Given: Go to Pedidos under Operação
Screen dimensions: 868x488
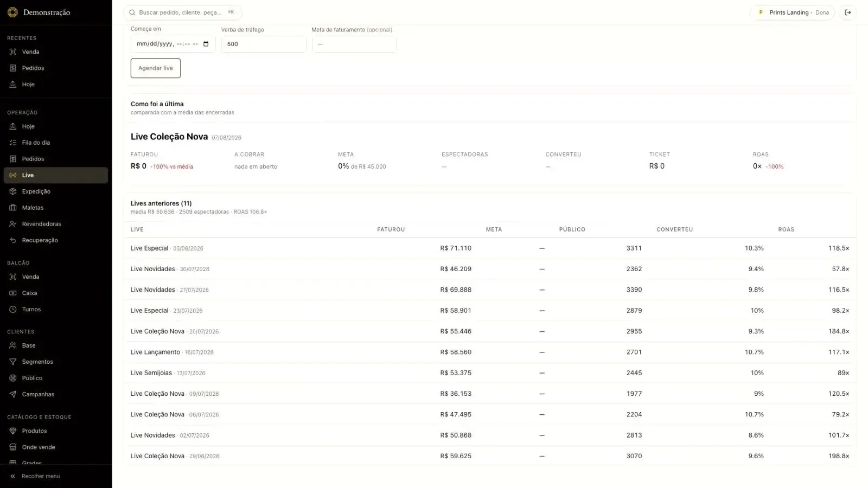Looking at the screenshot, I should [x=56, y=159].
